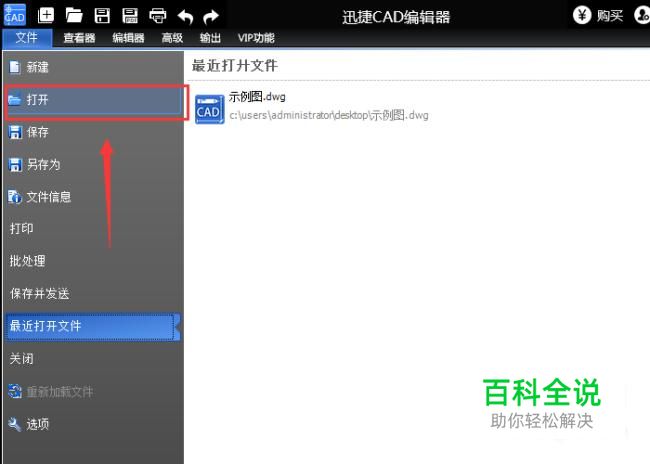650x464 pixels.
Task: Select 文件信息 in the file menu
Action: pyautogui.click(x=93, y=197)
